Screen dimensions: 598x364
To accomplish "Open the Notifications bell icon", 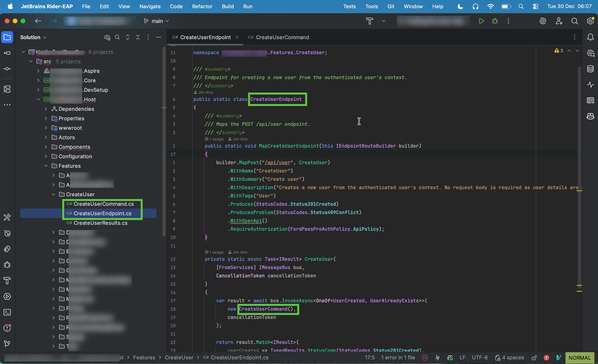I will [x=590, y=37].
